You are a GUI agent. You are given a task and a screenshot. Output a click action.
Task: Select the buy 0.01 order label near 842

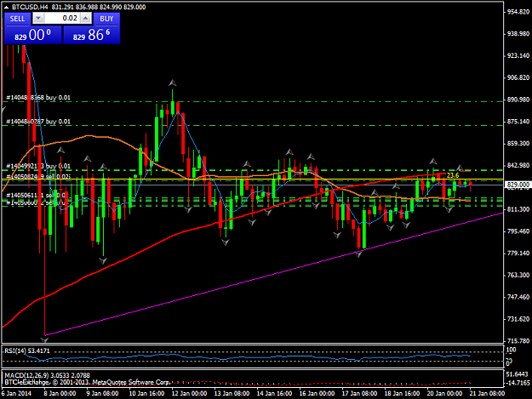(38, 166)
